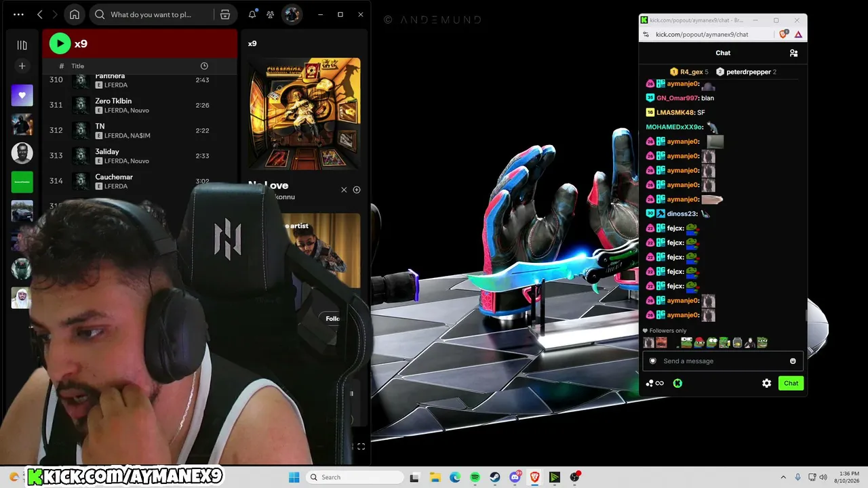Open Liked Songs in Spotify sidebar
Screen dimensions: 868x488
22,96
